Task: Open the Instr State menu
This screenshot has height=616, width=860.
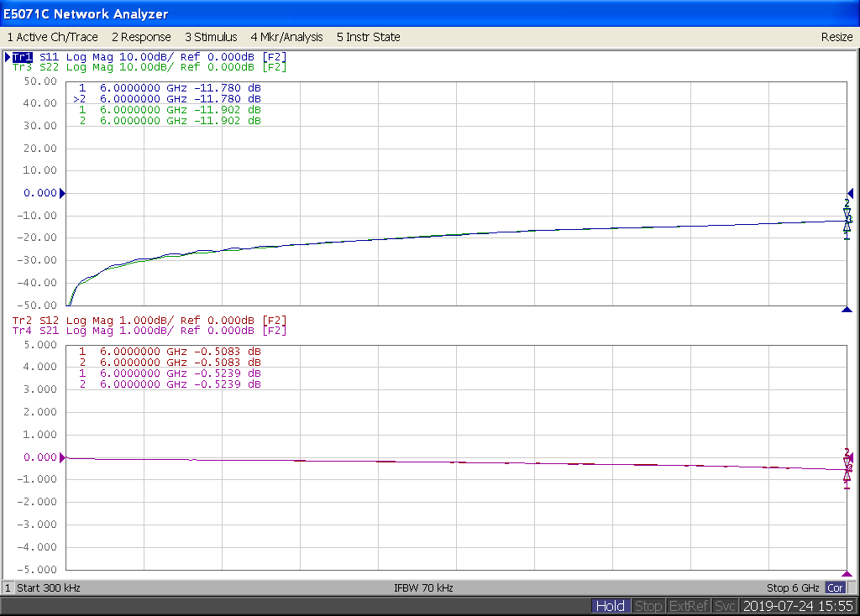Action: (x=368, y=37)
